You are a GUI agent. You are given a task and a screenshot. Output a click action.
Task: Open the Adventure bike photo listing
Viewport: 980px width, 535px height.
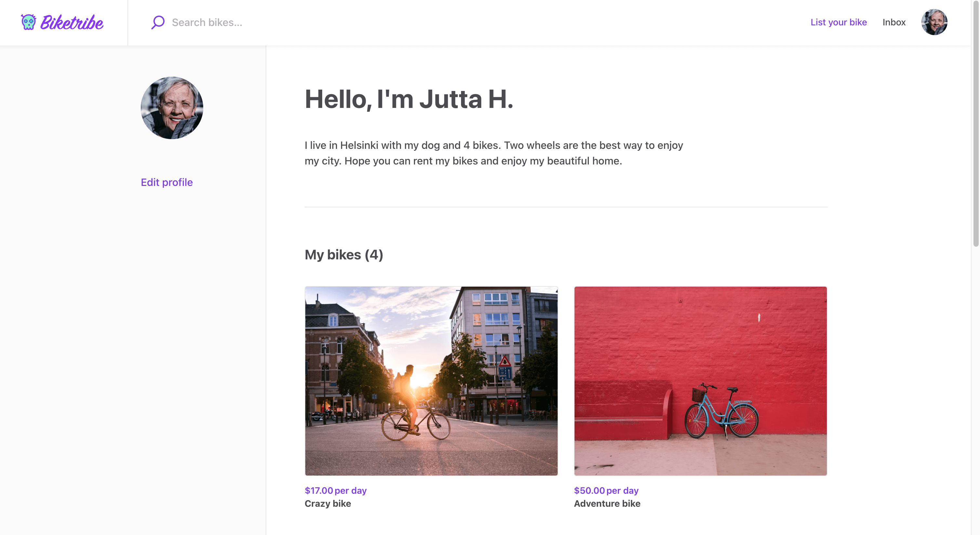[700, 381]
